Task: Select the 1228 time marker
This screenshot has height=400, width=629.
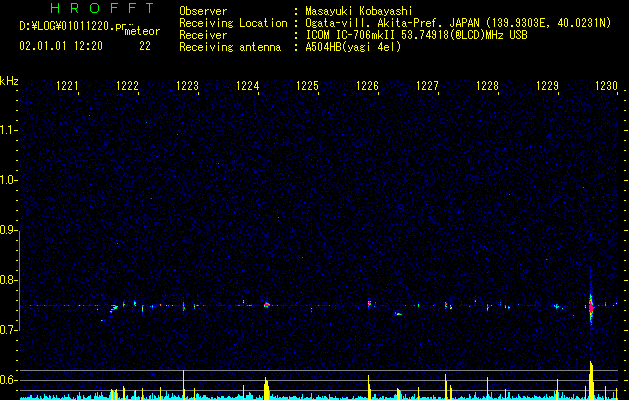Action: pos(487,86)
